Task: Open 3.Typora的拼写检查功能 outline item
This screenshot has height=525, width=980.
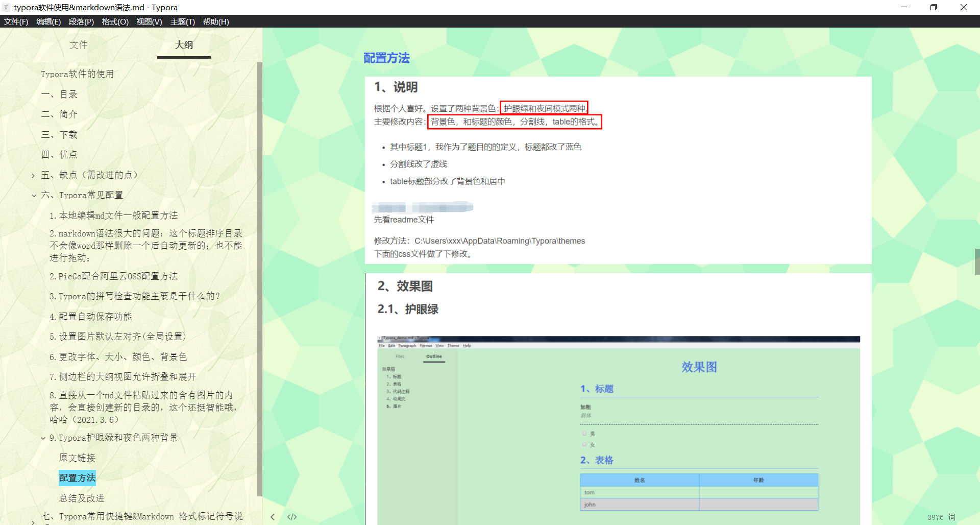Action: click(135, 296)
